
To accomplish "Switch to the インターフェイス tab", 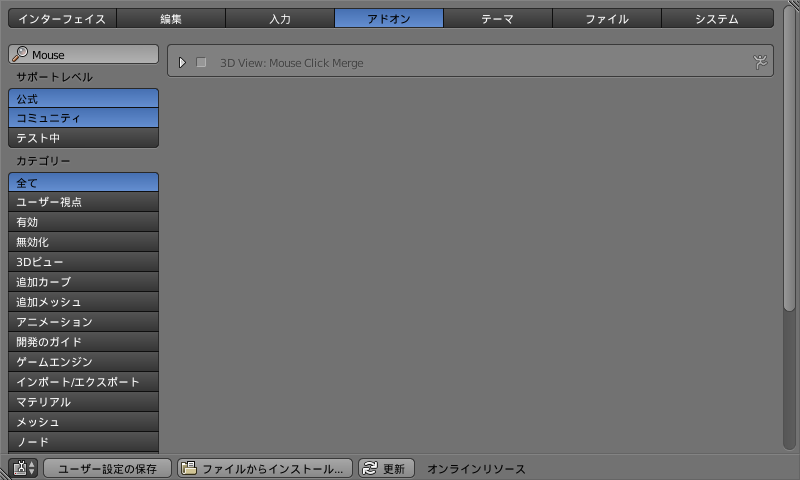I will [x=62, y=18].
